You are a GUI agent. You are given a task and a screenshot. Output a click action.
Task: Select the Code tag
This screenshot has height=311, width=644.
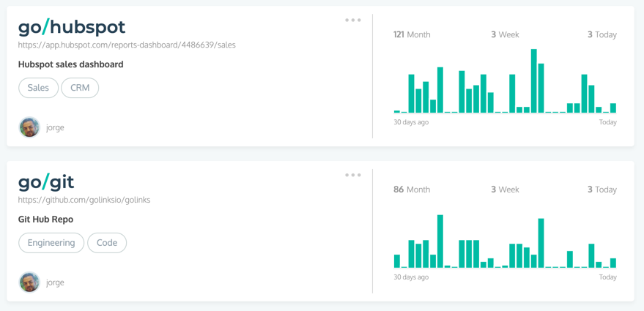pyautogui.click(x=107, y=243)
